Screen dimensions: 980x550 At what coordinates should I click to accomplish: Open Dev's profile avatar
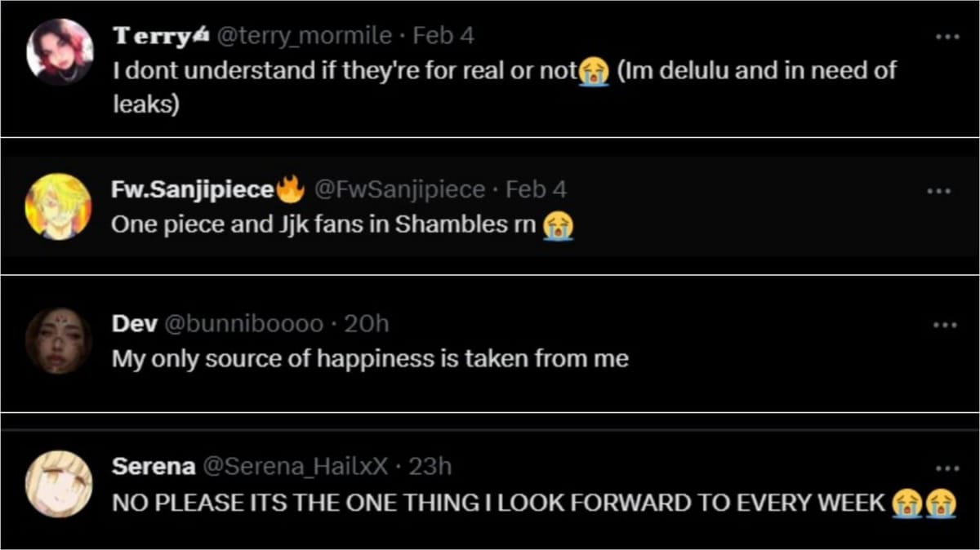58,341
